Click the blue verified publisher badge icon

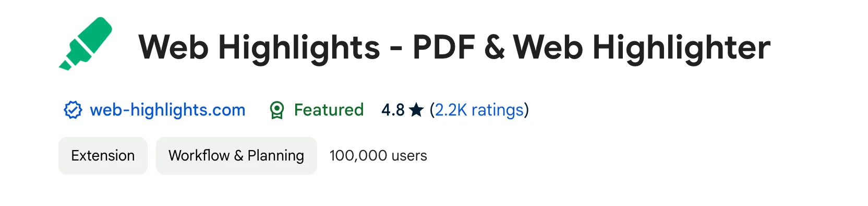(x=73, y=110)
